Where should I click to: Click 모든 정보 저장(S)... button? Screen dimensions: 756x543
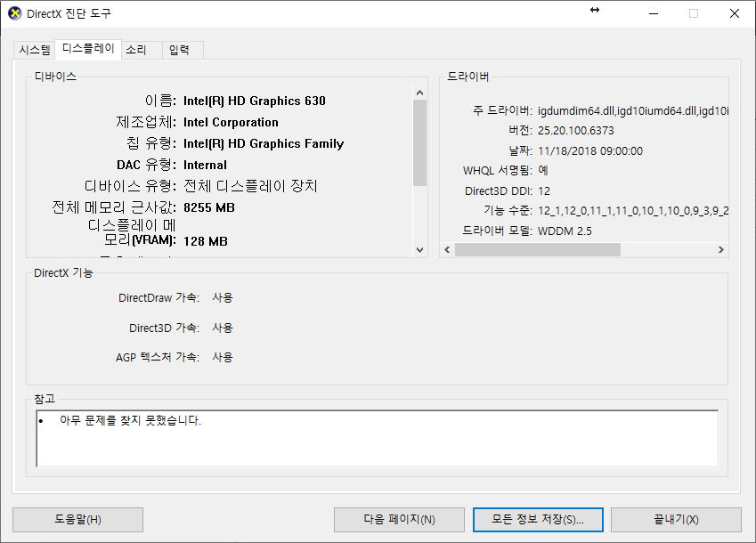point(537,519)
